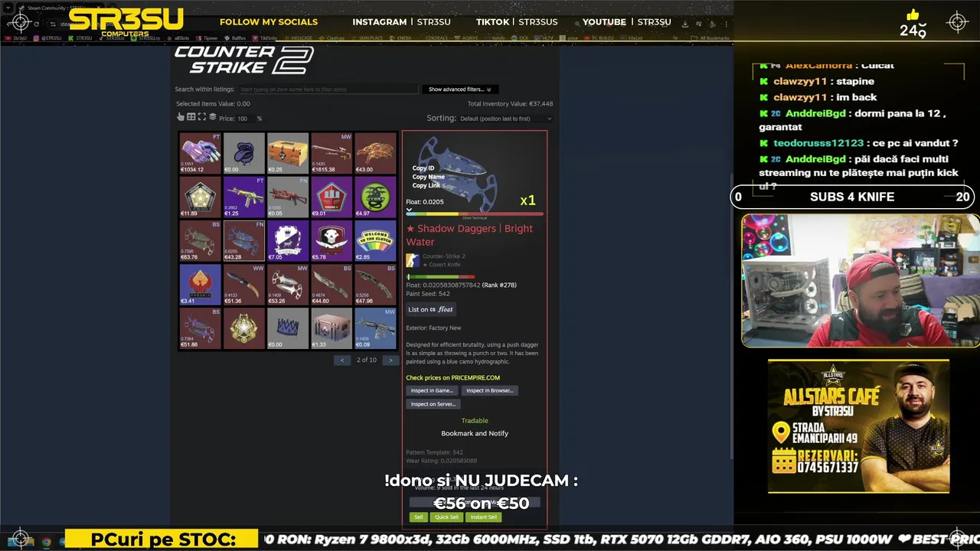The image size is (980, 551).
Task: Select the pentagon medal item priced €11.89
Action: tap(200, 197)
